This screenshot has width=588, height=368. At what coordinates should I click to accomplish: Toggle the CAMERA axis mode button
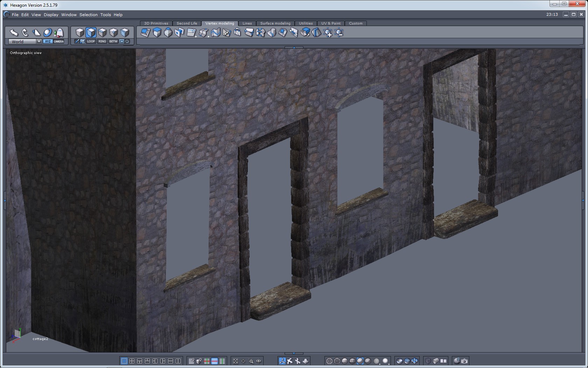click(x=59, y=41)
